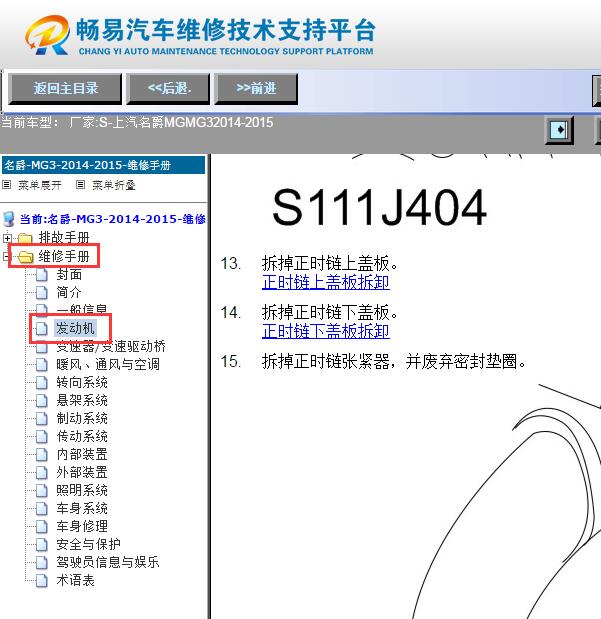
Task: Click the 返回主目录 button
Action: tap(65, 88)
